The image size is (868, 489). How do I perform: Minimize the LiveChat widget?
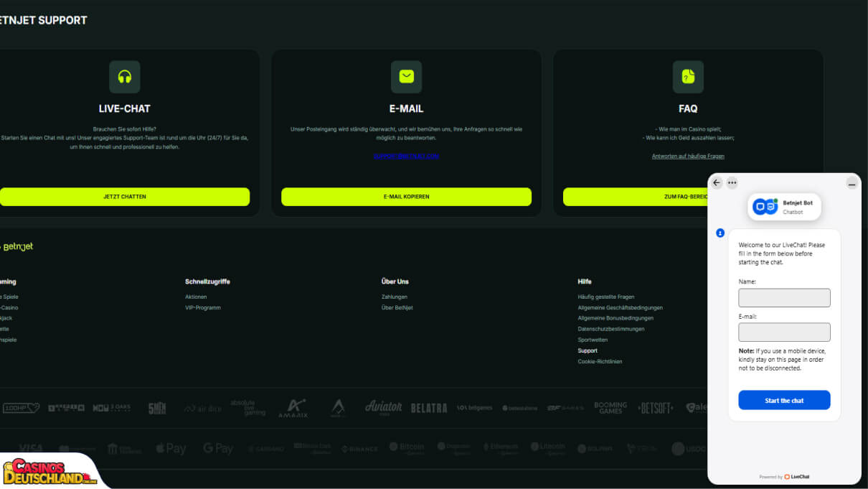click(852, 183)
